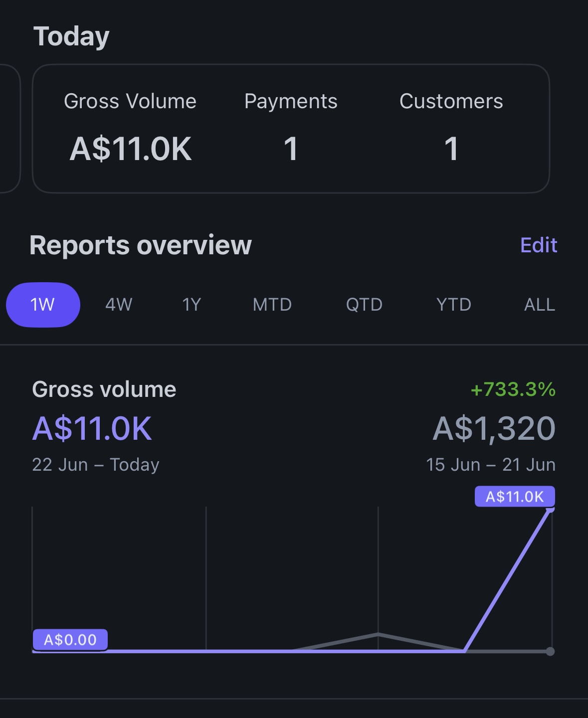Tap the 15 Jun – 21 Jun date range
588x718 pixels.
[x=490, y=465]
